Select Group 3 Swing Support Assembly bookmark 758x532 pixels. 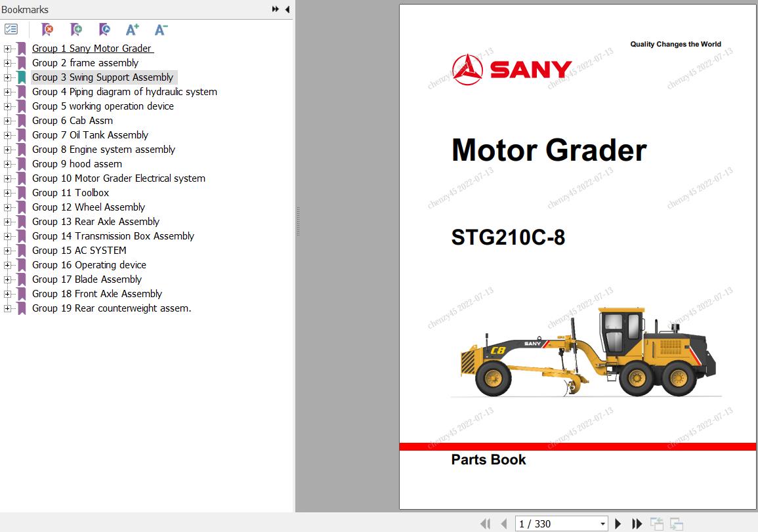[102, 77]
